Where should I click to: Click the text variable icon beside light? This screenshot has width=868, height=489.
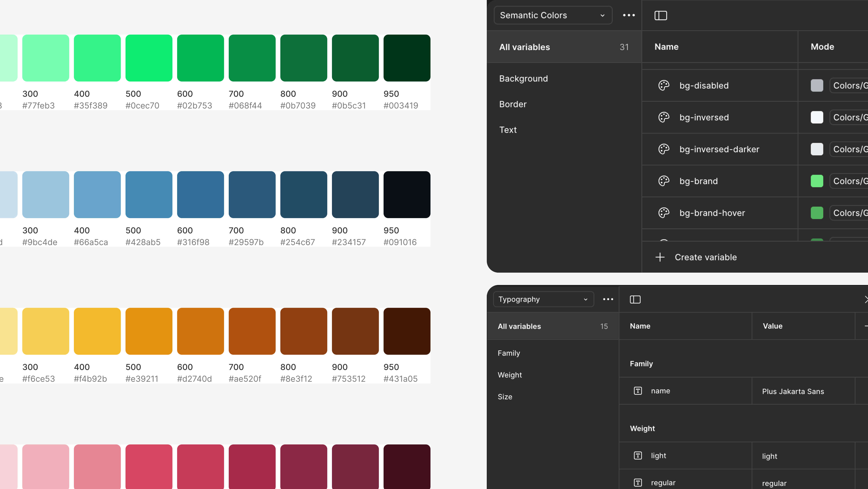coord(638,455)
